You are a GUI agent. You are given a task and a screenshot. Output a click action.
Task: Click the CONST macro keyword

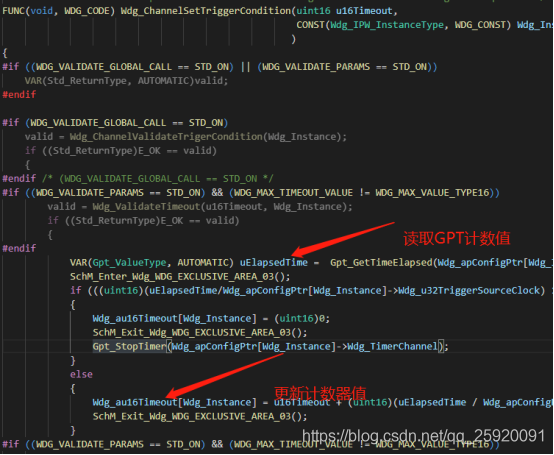311,25
